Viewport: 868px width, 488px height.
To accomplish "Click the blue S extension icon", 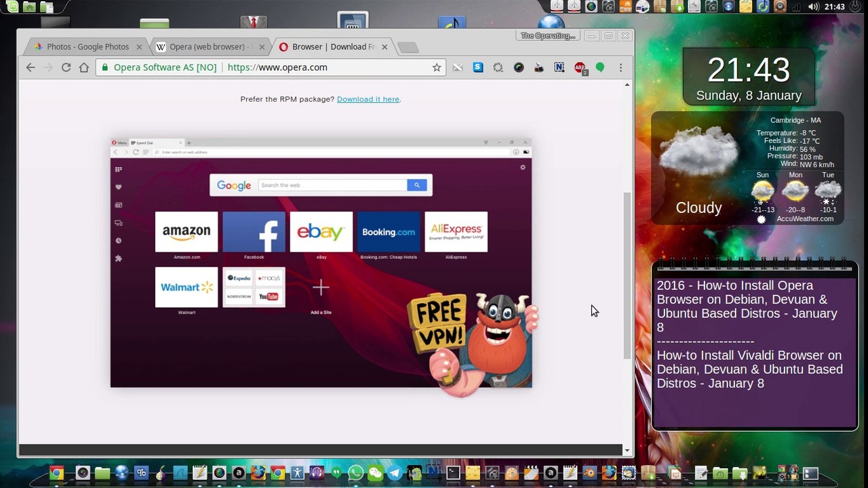I will (478, 67).
